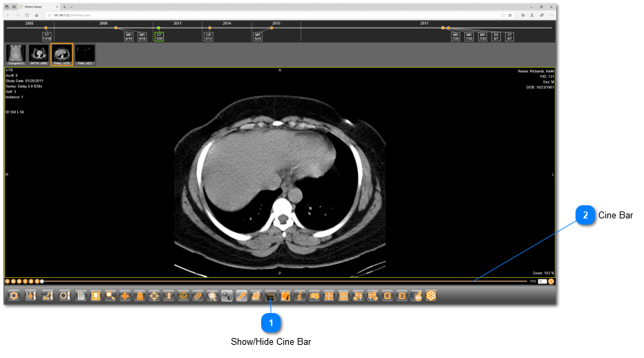The height and width of the screenshot is (358, 644).
Task: Click the next (right arrow) toolbar button
Action: 401,296
